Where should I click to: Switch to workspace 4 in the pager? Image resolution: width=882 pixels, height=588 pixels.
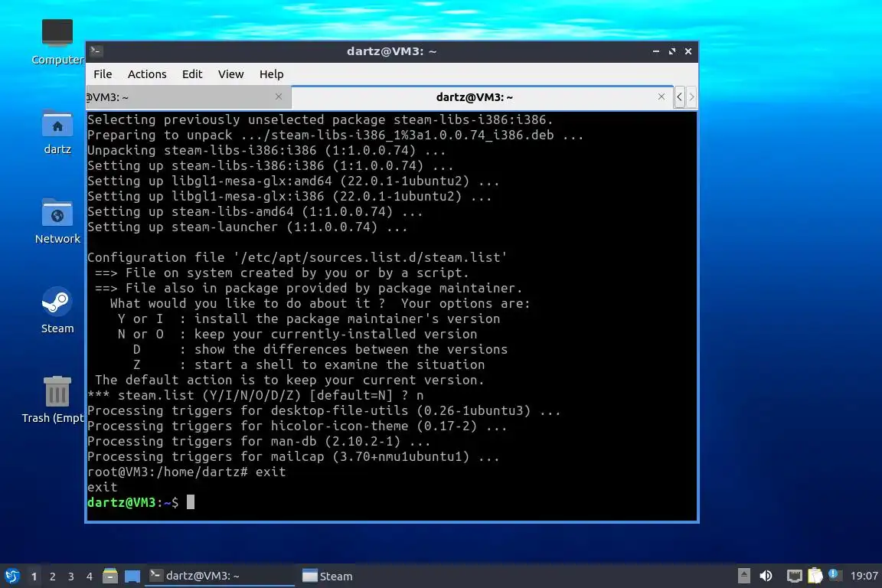point(90,577)
